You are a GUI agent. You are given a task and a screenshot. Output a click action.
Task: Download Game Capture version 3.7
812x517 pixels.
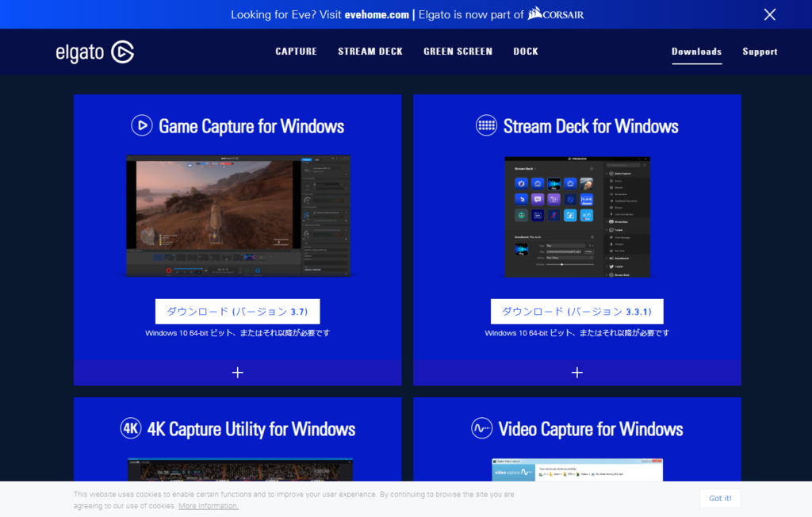238,312
